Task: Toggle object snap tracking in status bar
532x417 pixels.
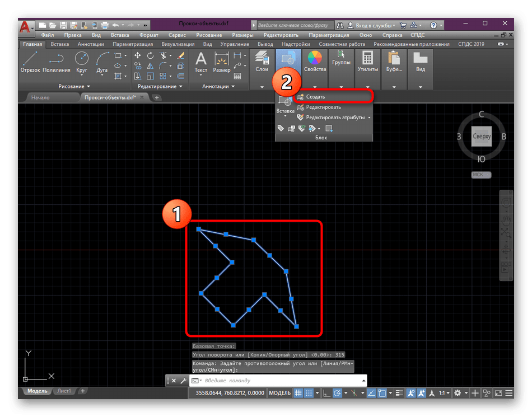Action: [x=371, y=393]
